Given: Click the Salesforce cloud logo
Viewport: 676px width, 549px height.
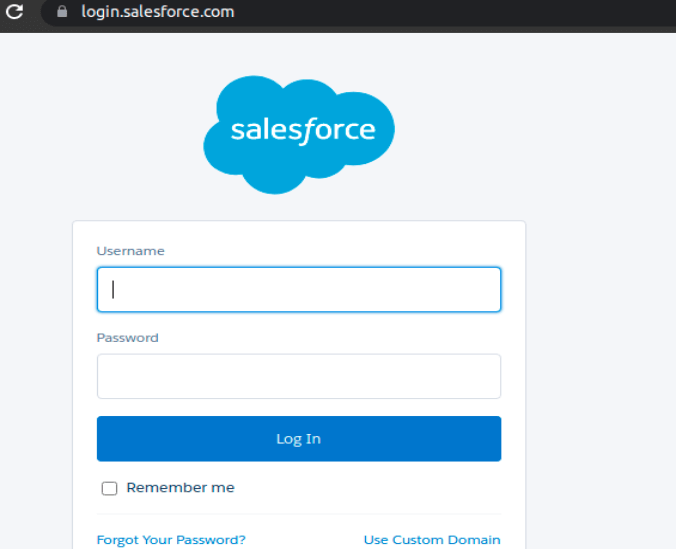Looking at the screenshot, I should 299,135.
